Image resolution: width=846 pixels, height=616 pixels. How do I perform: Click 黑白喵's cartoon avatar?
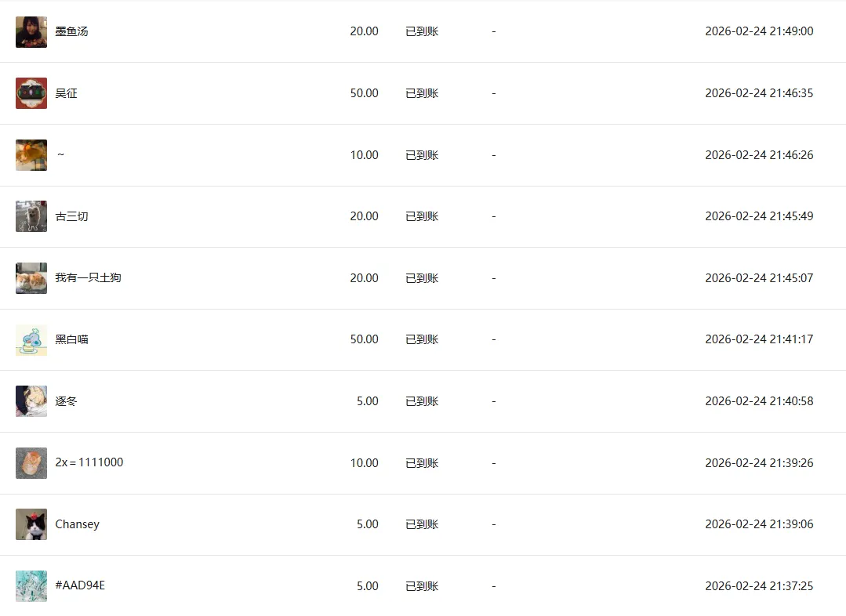tap(31, 340)
